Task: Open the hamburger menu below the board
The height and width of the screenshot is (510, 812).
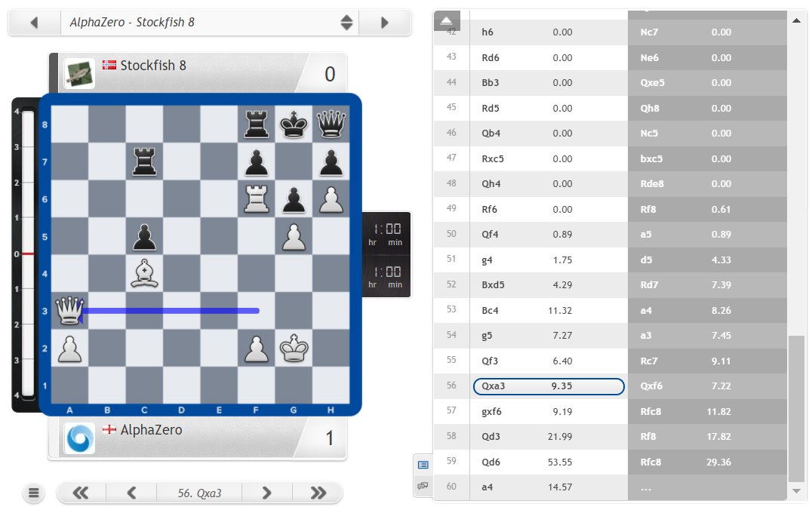Action: point(34,493)
